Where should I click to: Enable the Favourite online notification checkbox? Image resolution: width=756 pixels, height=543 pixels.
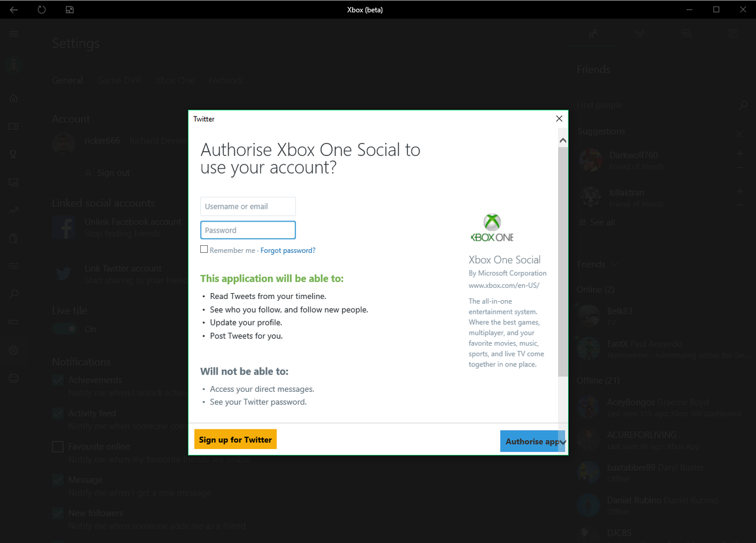57,447
